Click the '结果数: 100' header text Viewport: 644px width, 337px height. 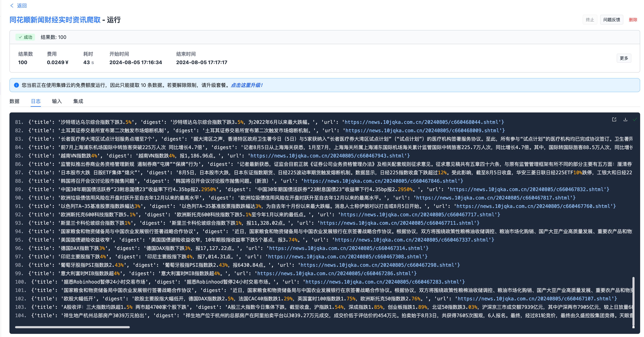53,37
